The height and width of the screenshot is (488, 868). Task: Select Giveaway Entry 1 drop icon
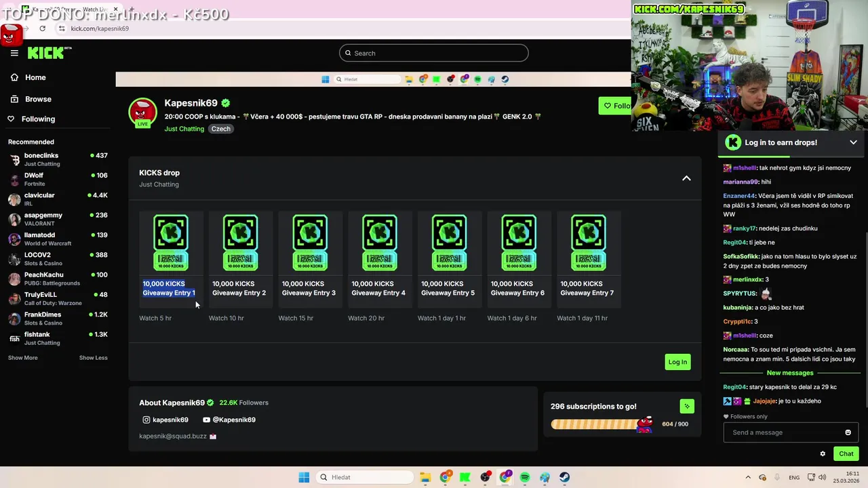[171, 243]
